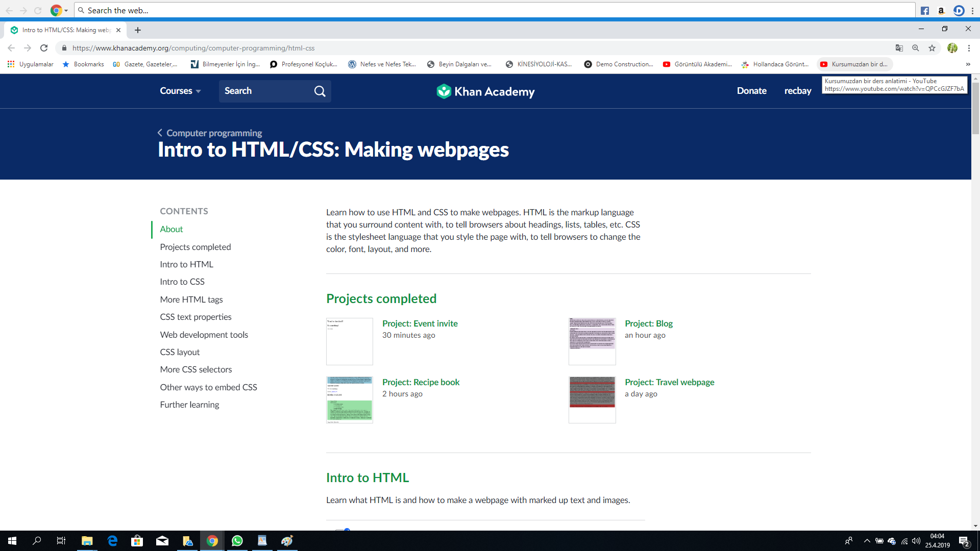Jump to Further learning section
The image size is (980, 551).
[189, 405]
